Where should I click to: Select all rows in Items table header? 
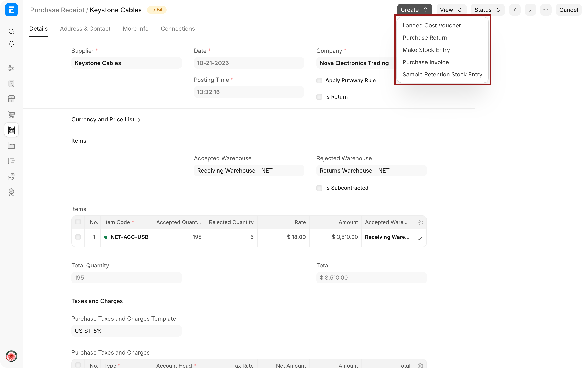(x=78, y=222)
